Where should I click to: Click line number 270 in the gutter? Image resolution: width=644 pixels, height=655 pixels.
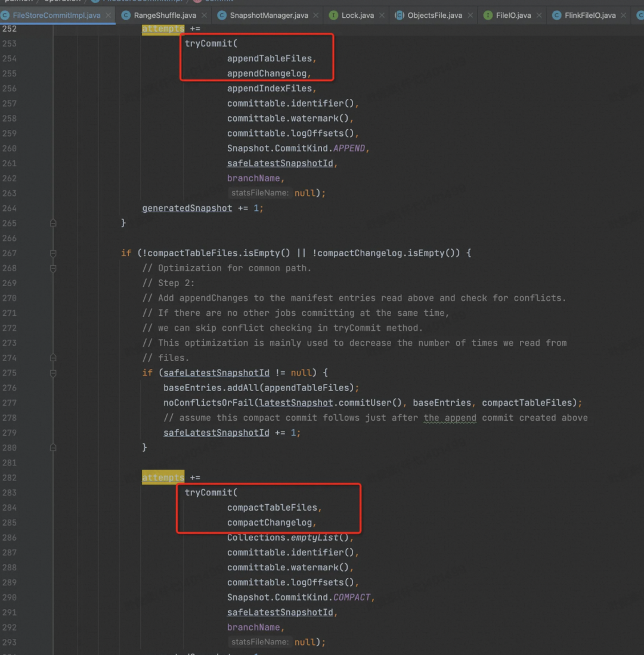[x=9, y=298]
